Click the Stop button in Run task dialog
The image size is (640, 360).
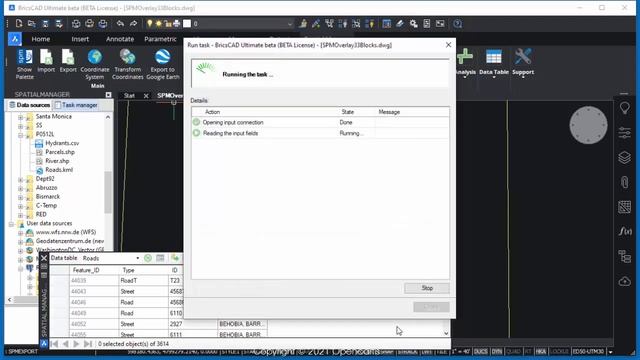tap(427, 288)
